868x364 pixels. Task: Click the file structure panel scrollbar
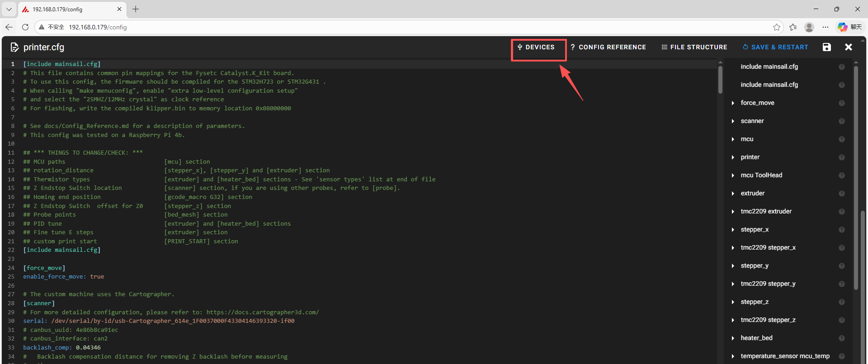[x=856, y=179]
